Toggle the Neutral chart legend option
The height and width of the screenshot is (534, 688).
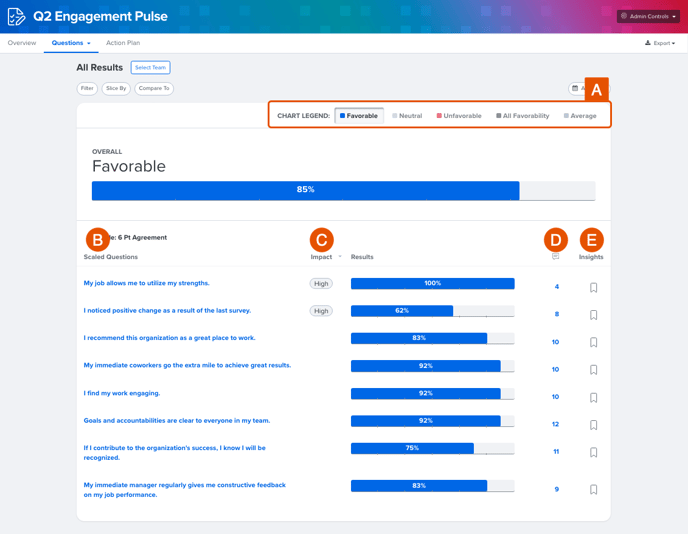coord(407,116)
